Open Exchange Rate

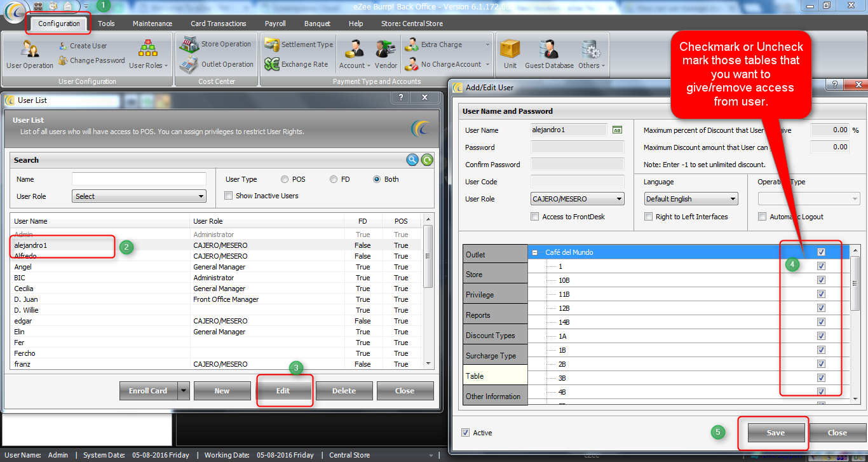click(297, 64)
